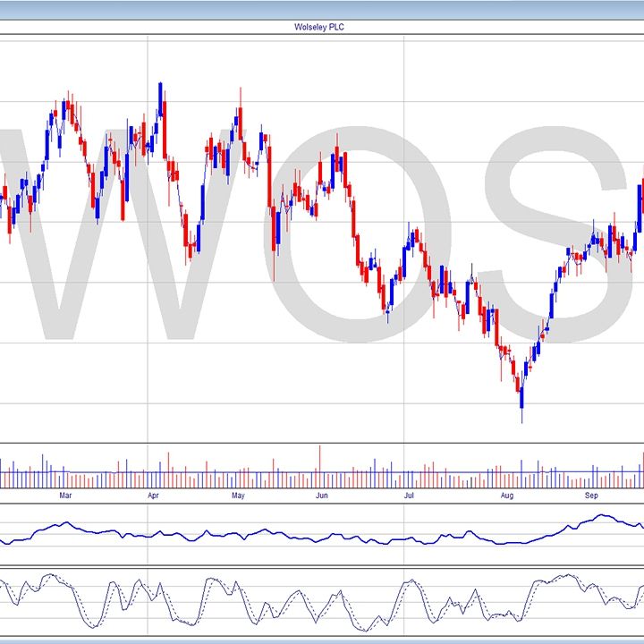Viewport: 644px width, 644px height.
Task: Click the May date axis label
Action: 238,495
